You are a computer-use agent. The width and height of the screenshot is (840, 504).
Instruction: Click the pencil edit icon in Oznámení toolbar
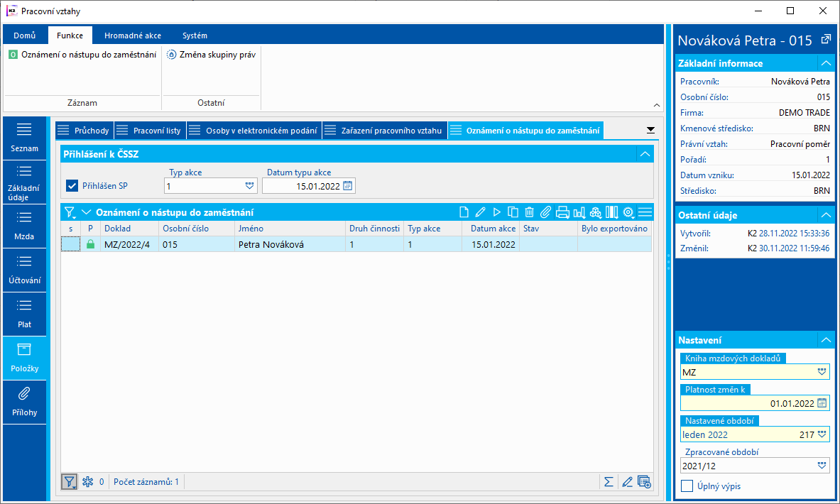pos(481,213)
